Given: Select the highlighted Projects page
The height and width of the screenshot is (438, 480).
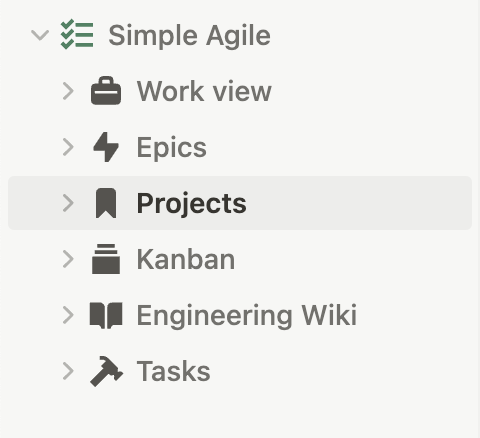Looking at the screenshot, I should click(240, 203).
